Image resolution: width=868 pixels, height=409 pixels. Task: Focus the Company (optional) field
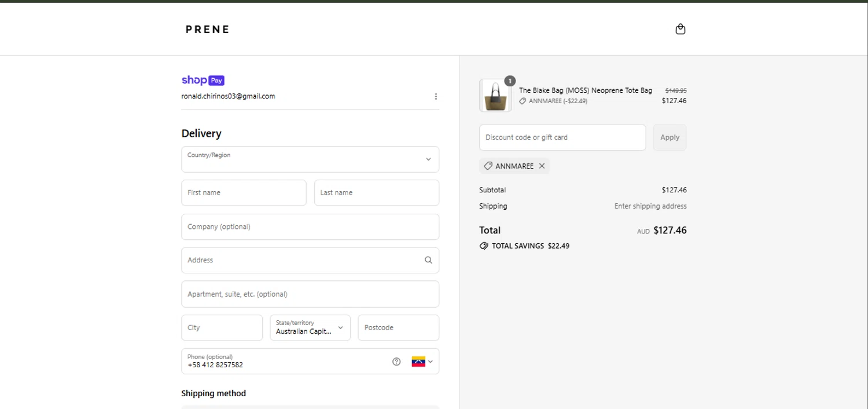click(310, 227)
